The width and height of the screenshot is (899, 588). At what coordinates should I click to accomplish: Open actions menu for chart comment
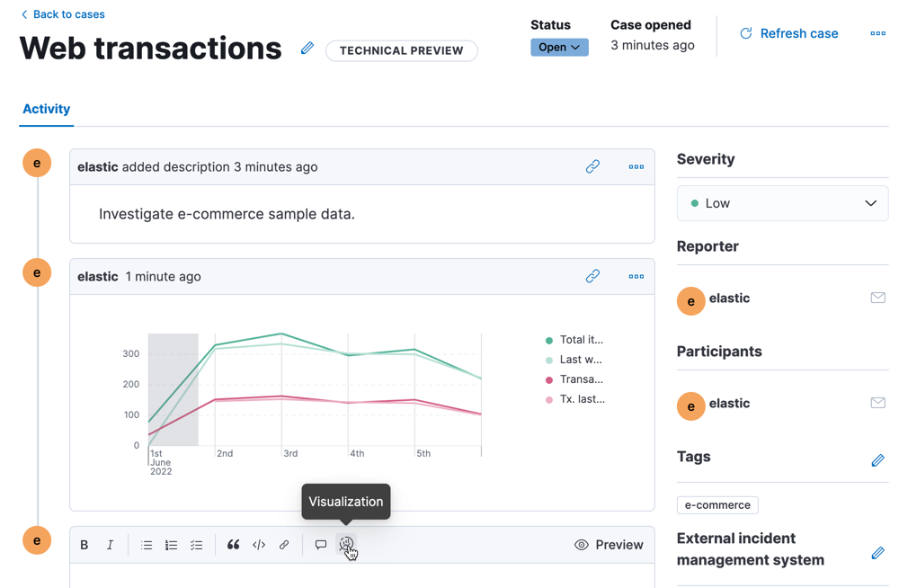[636, 276]
